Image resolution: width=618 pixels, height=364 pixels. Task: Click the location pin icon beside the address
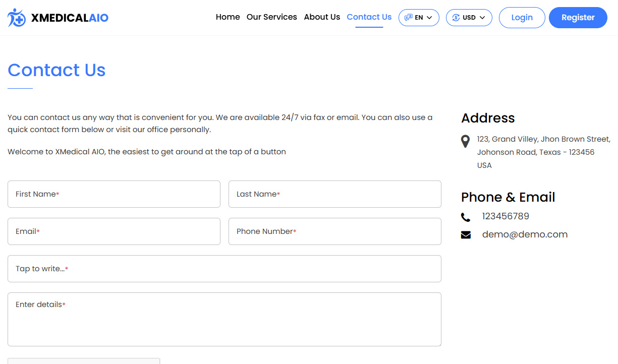(465, 142)
